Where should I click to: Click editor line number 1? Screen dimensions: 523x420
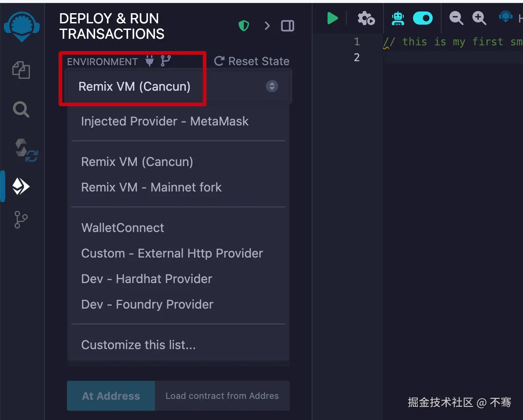[x=357, y=42]
